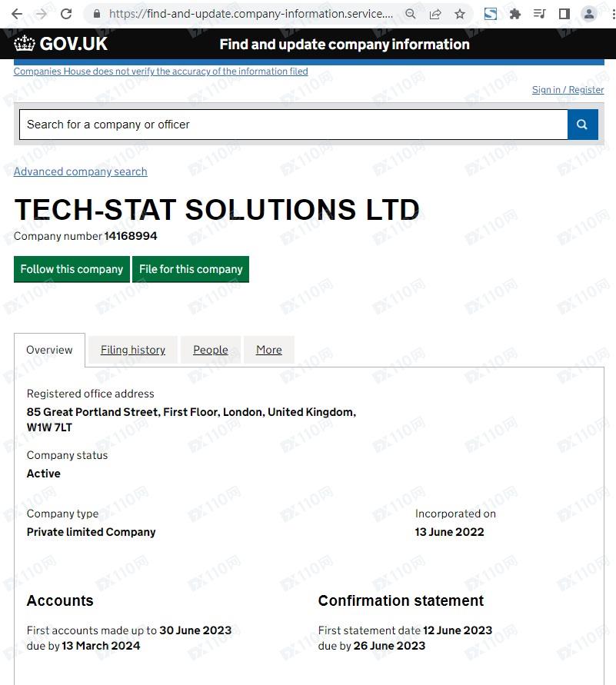Open the media controls icon
Screen dimensions: 616x685
[540, 14]
